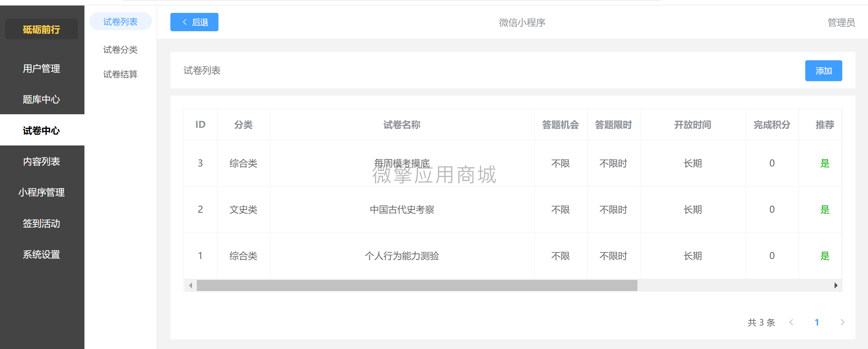Click 不限 chances in 个人行为能力测验 row
Viewport: 868px width, 349px height.
(x=561, y=256)
